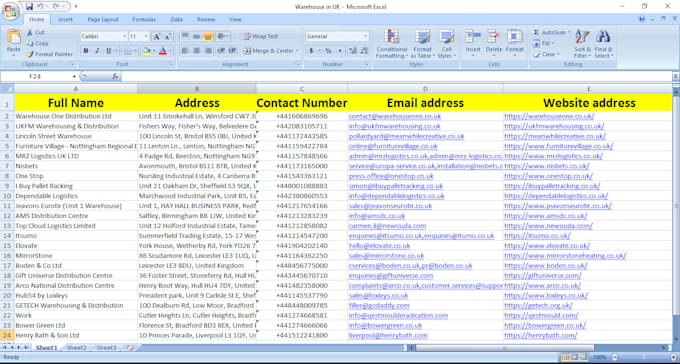Toggle Top Align in Alignment group

(x=185, y=36)
